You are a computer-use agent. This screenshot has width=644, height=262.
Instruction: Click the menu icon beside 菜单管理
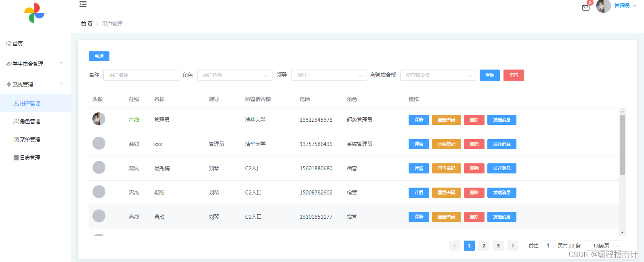tap(16, 139)
